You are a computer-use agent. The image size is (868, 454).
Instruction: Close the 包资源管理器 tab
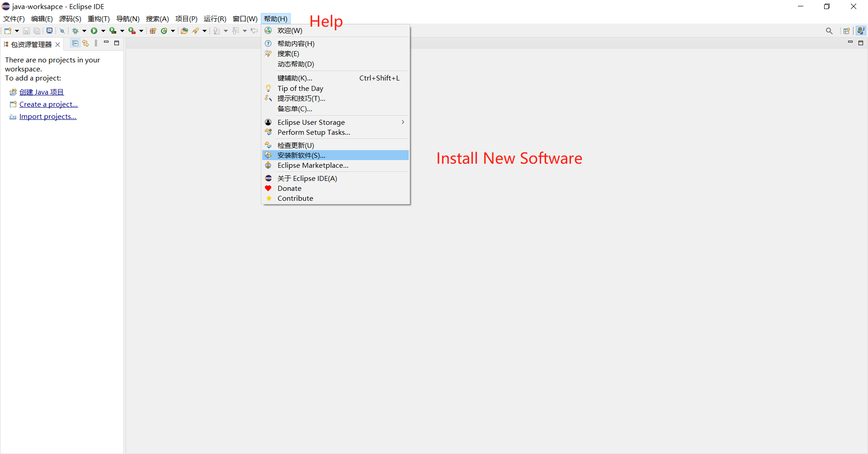(57, 44)
